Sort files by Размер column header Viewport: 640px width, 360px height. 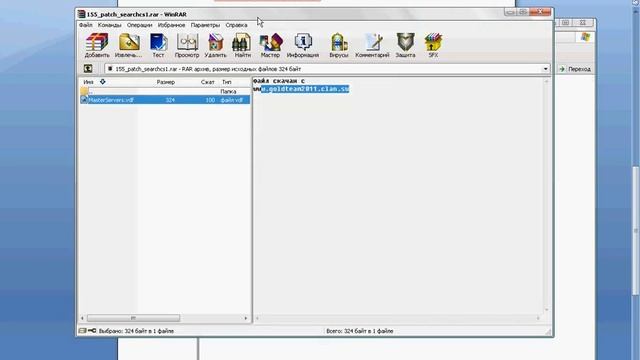pyautogui.click(x=166, y=82)
